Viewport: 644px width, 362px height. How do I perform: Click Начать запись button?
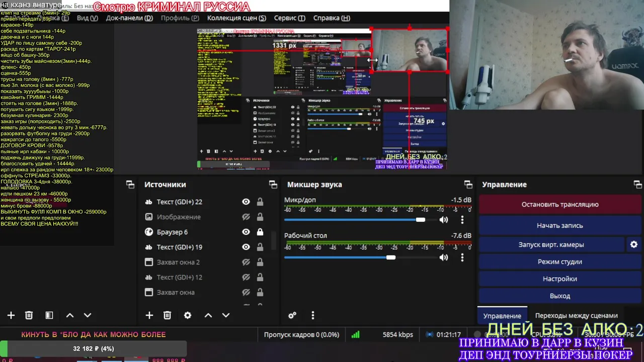pyautogui.click(x=560, y=226)
